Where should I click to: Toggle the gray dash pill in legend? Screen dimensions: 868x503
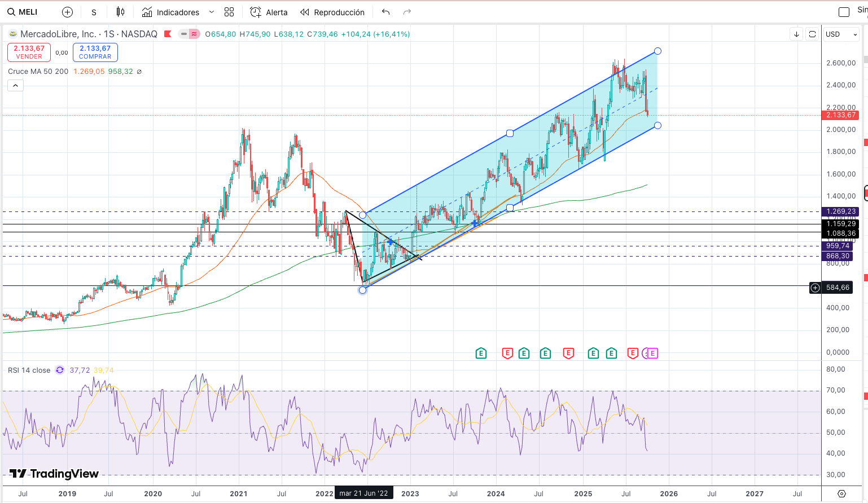point(184,34)
